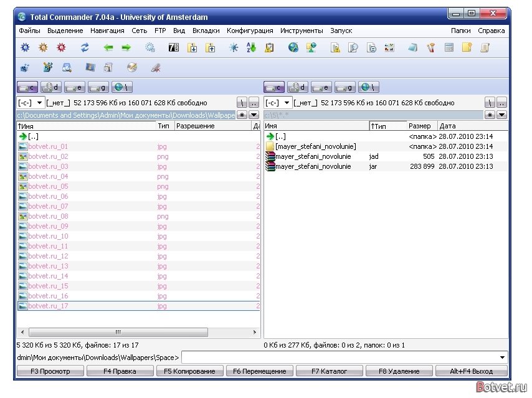Click document with magnifier icon
This screenshot has width=532, height=398.
pos(353,47)
